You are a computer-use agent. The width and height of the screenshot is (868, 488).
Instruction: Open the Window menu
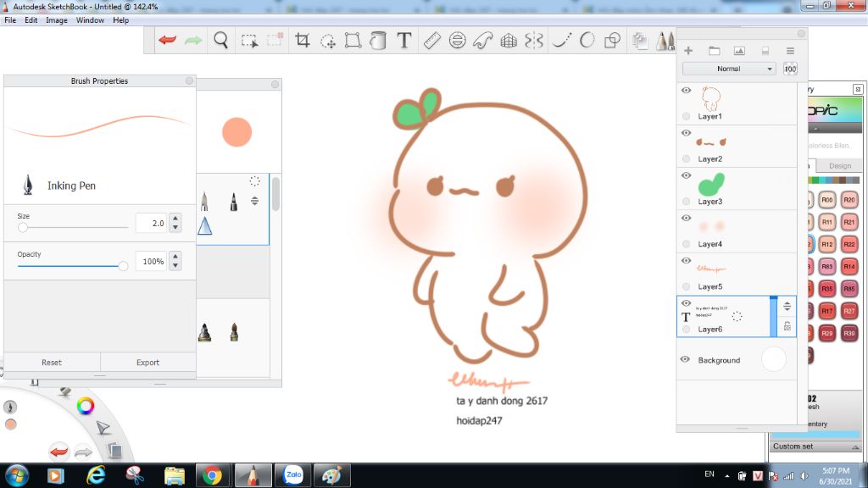point(90,20)
